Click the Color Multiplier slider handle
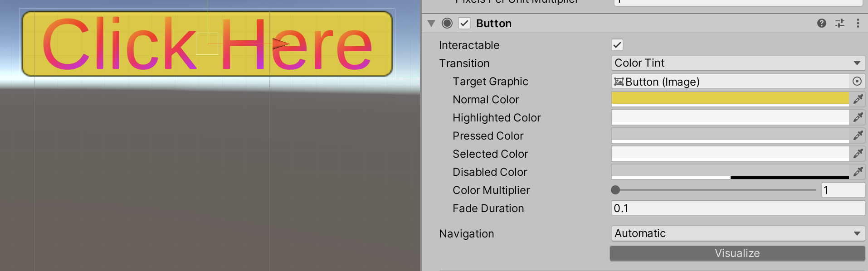868x271 pixels. coord(615,190)
